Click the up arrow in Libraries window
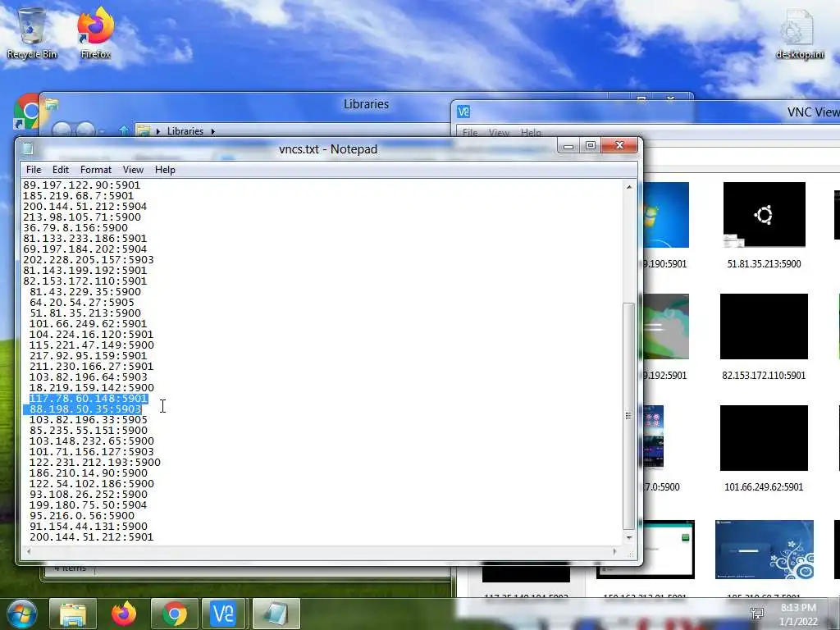 click(x=124, y=130)
